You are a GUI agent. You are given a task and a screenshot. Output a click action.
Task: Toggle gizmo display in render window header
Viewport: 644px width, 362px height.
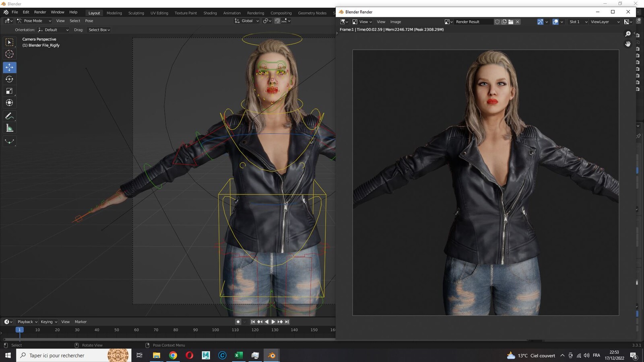tap(540, 22)
